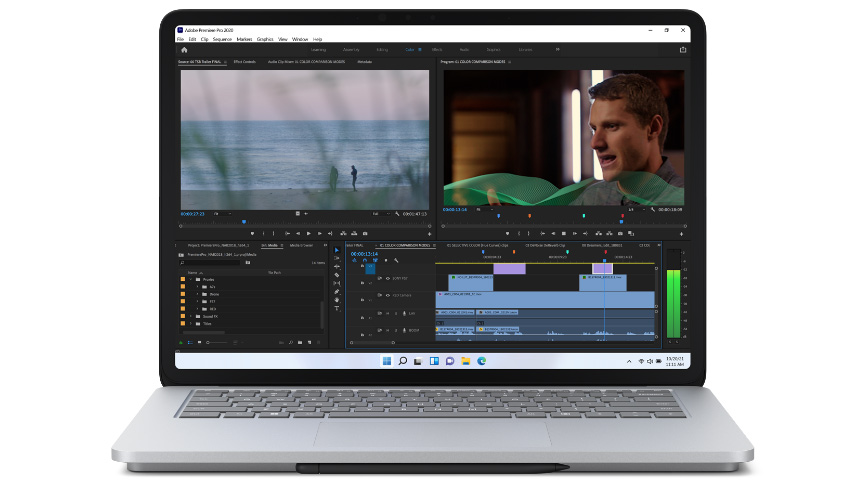Step forward one frame in Program monitor

[575, 234]
